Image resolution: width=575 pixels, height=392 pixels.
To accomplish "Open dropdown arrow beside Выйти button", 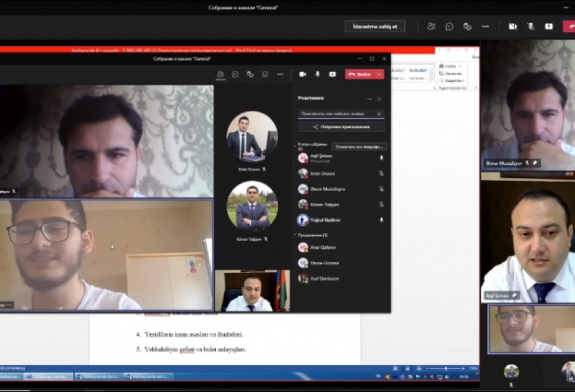I will click(379, 75).
